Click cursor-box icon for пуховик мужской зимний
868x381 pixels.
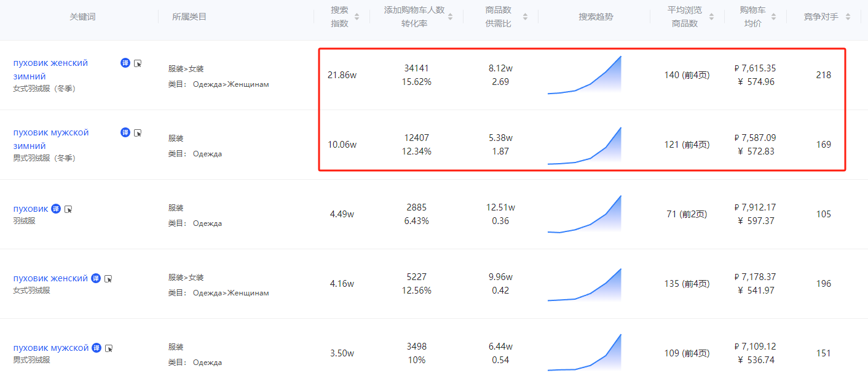pos(138,133)
